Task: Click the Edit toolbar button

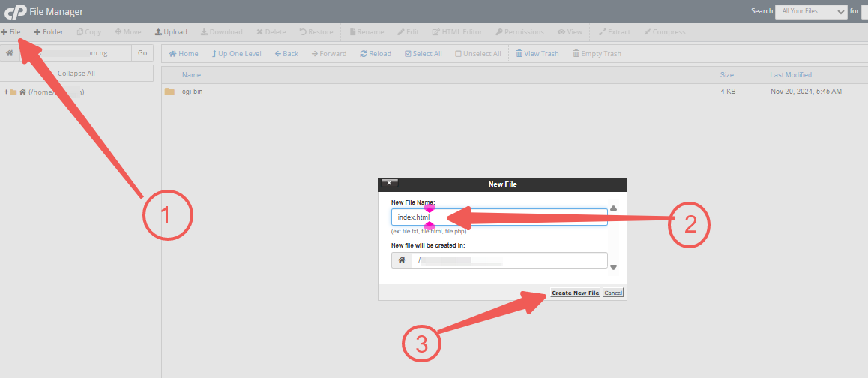Action: click(408, 32)
